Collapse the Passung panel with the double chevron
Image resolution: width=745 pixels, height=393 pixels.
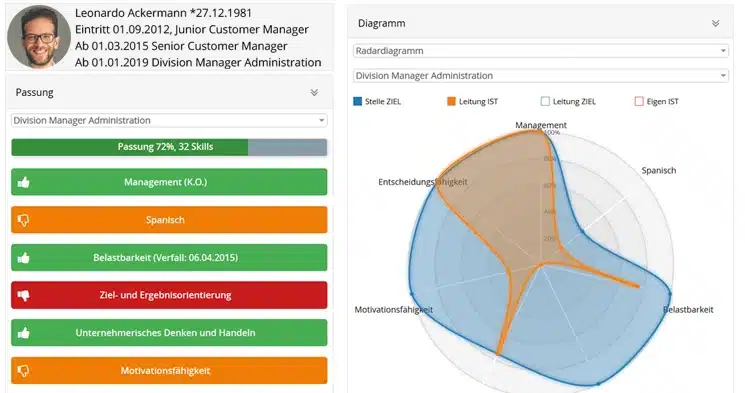[x=314, y=92]
